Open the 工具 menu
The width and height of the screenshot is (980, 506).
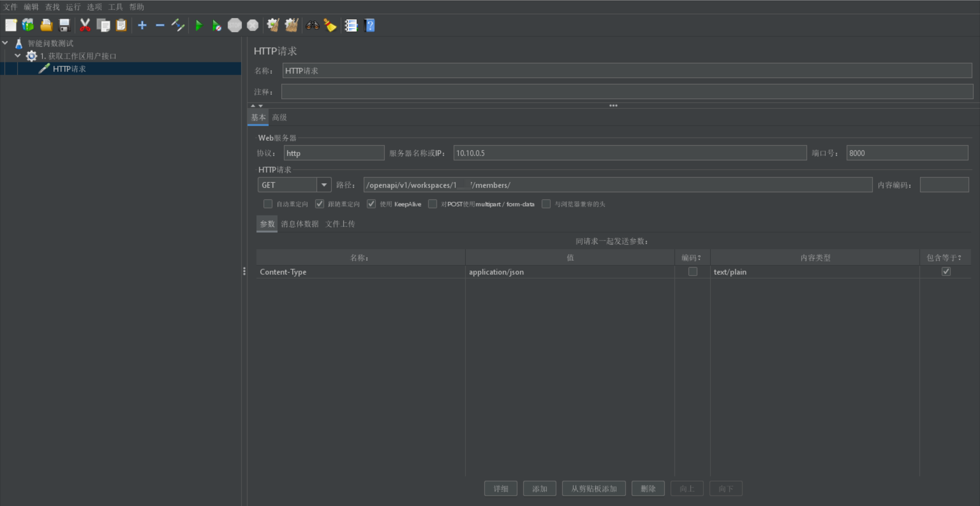pyautogui.click(x=115, y=7)
